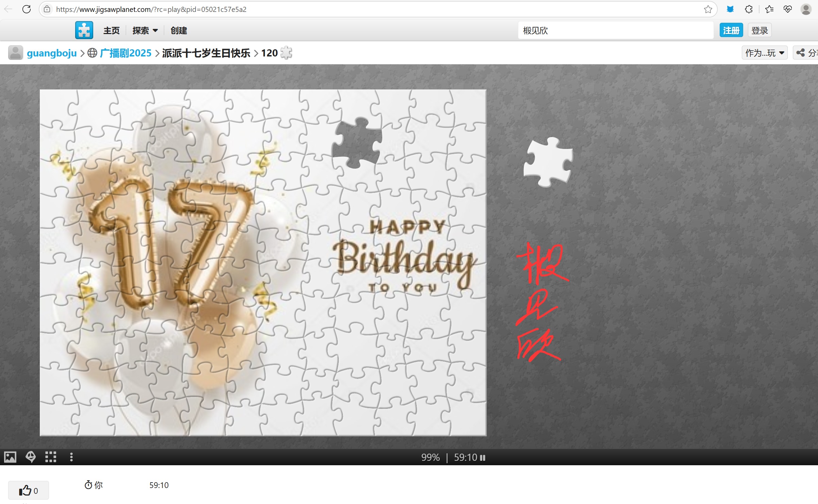Open the 创建 create menu item
This screenshot has width=818, height=504.
click(x=179, y=31)
